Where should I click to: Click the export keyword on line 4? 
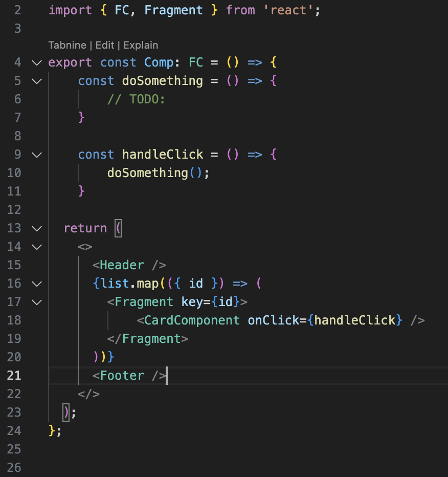tap(70, 62)
